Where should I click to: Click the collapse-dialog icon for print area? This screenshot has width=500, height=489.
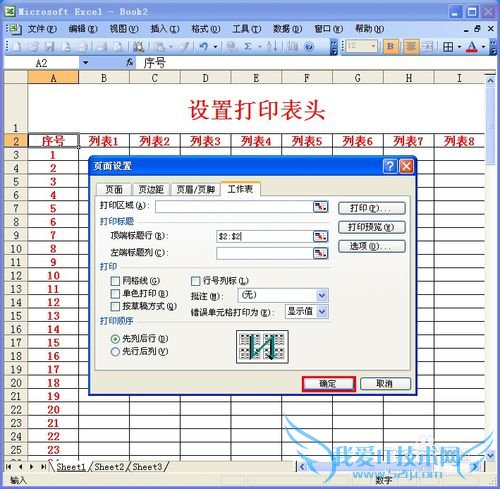coord(320,207)
